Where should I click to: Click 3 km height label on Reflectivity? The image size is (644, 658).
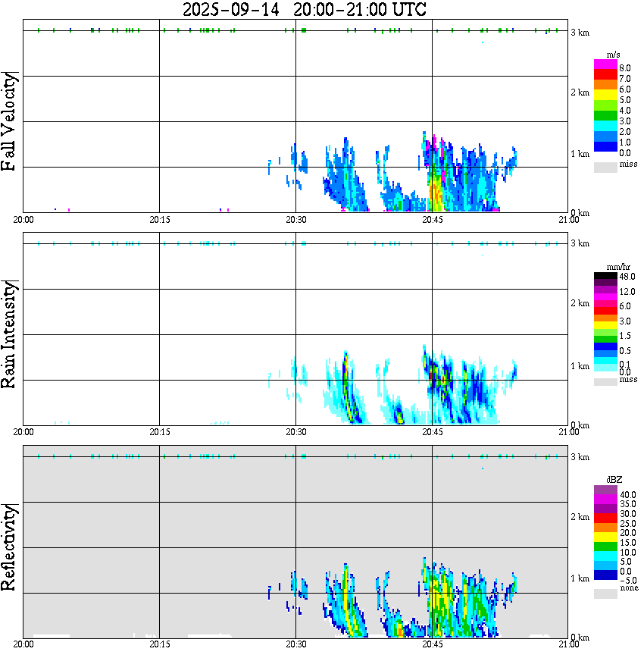(580, 457)
